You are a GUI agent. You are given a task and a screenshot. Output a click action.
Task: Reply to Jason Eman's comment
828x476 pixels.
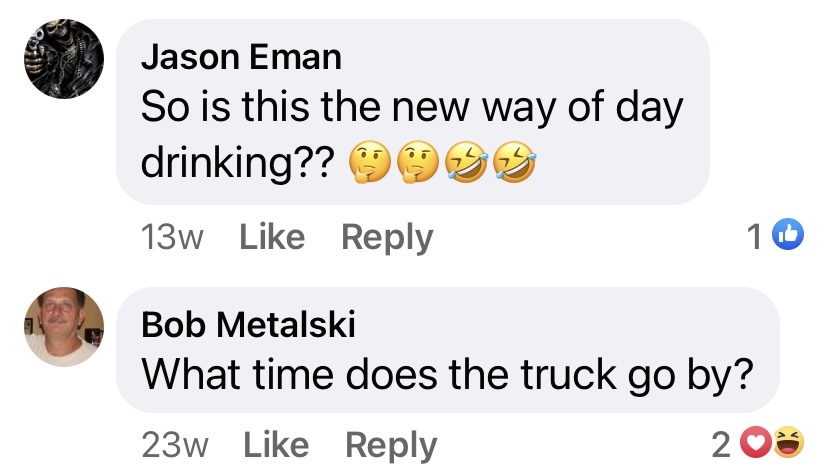tap(387, 237)
